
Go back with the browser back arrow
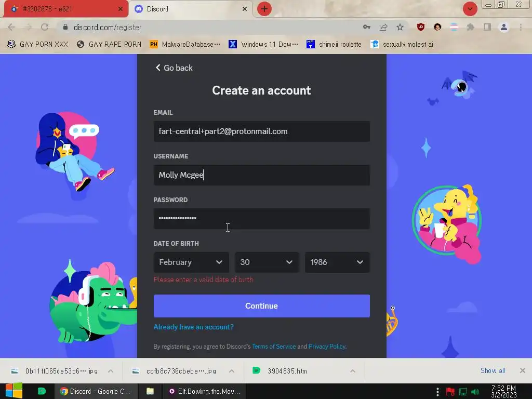click(11, 27)
